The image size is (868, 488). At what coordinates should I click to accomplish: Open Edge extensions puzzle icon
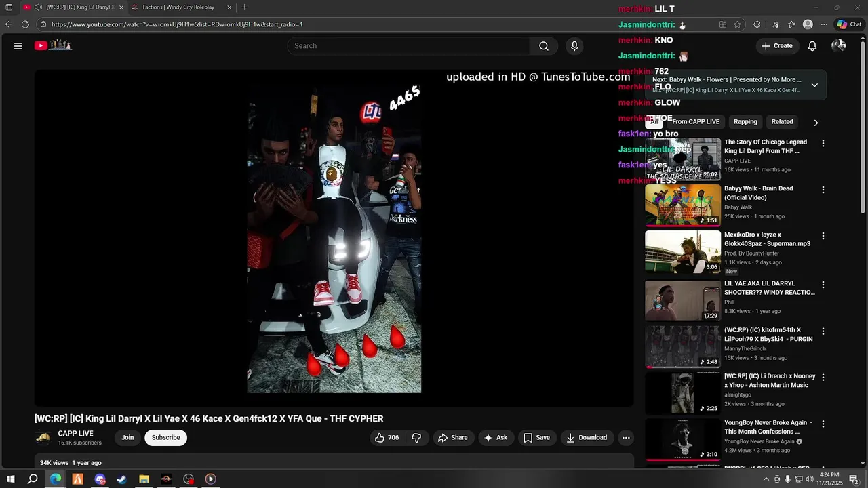click(x=757, y=24)
